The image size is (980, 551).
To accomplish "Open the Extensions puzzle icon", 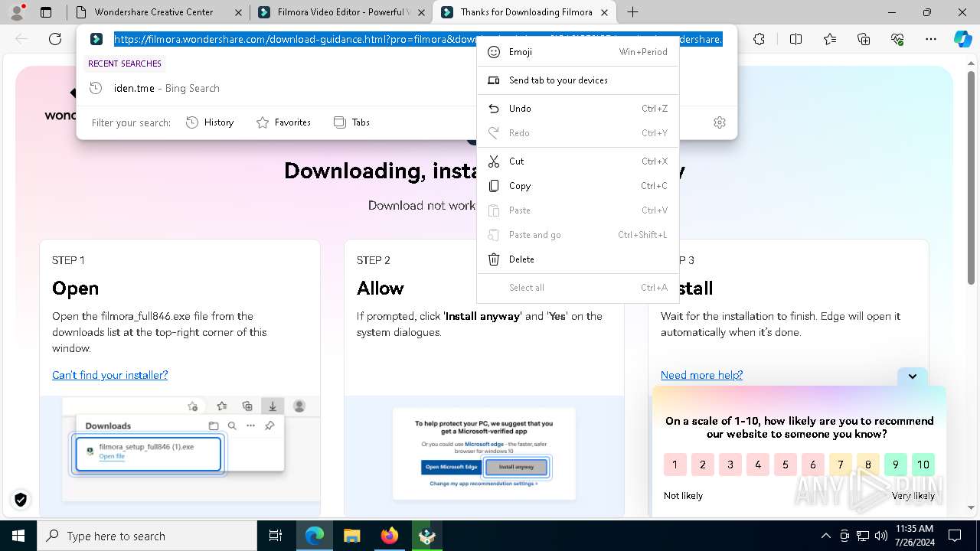I will coord(759,39).
